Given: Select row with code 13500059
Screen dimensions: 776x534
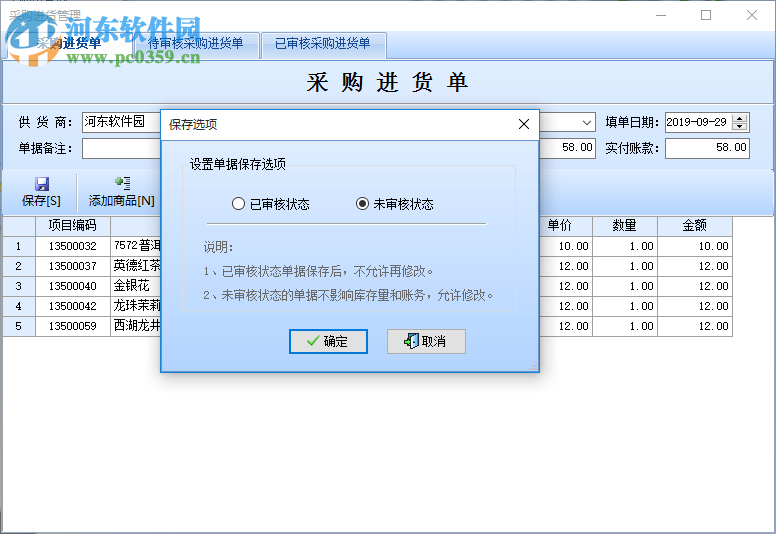Looking at the screenshot, I should click(x=73, y=326).
